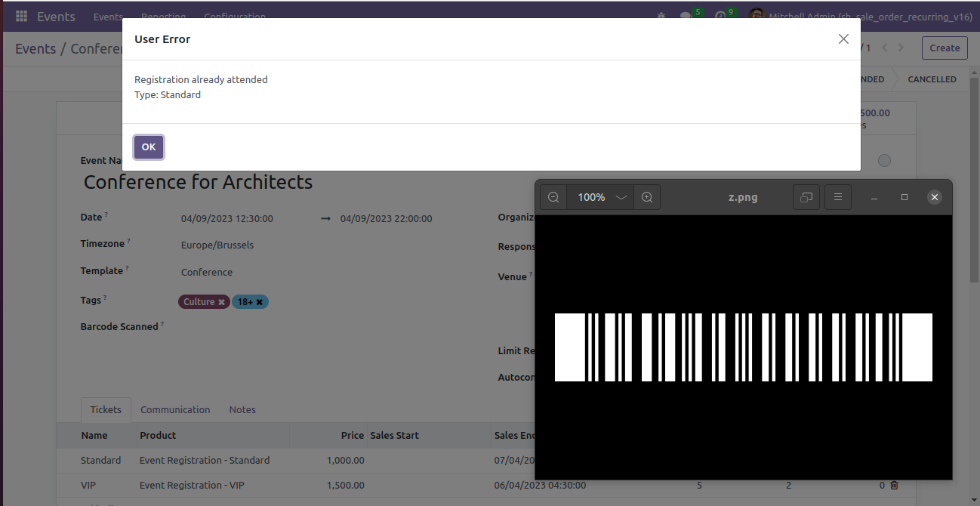
Task: Delete the VIP ticket row trash icon
Action: [895, 486]
